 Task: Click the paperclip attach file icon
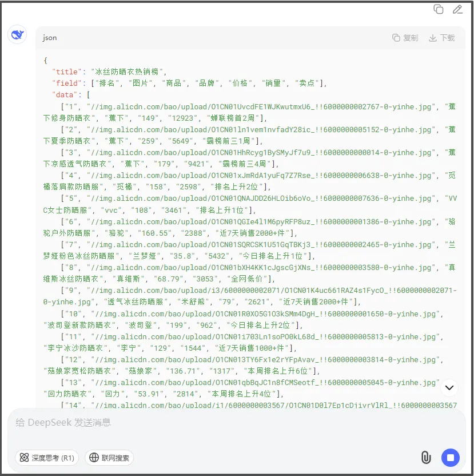(426, 457)
